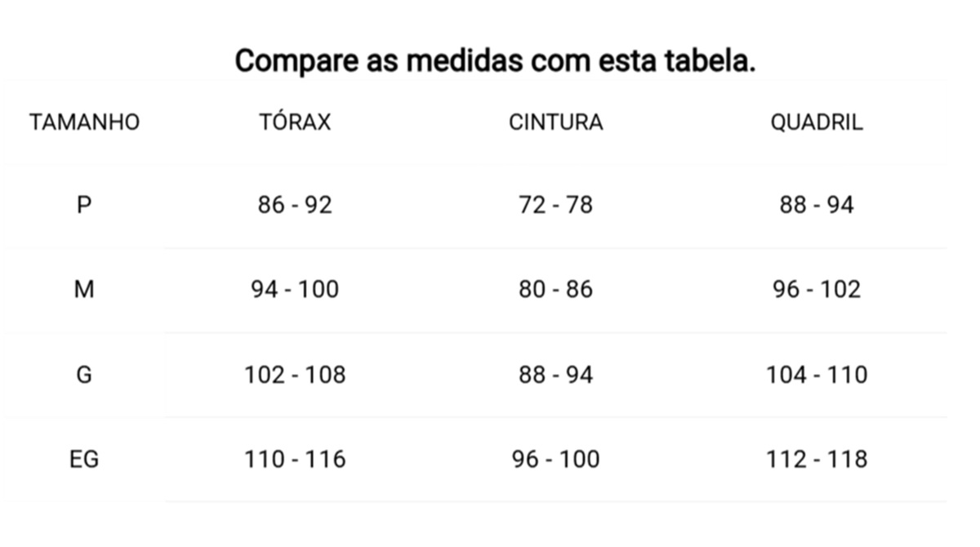Image resolution: width=980 pixels, height=547 pixels.
Task: Click cintura value 80 - 86
Action: (556, 290)
